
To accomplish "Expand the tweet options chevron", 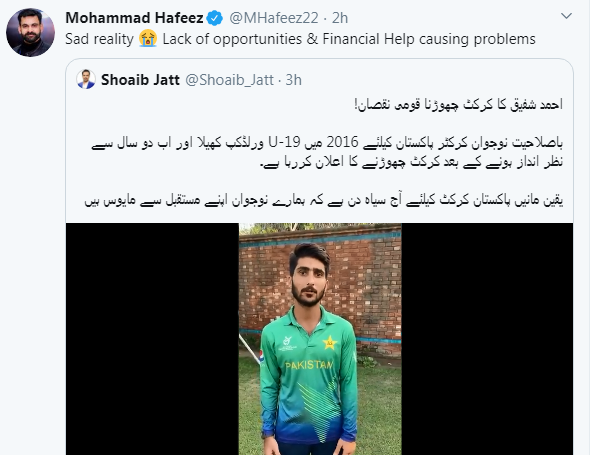I will coord(567,16).
